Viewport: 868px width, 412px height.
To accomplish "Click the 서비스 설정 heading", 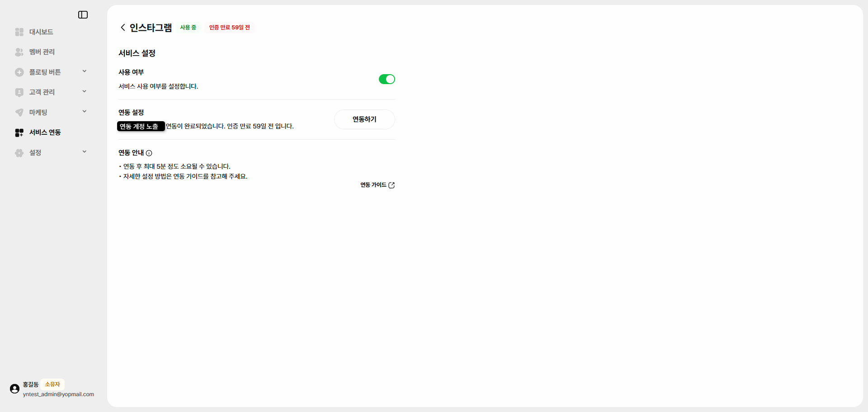I will [137, 53].
